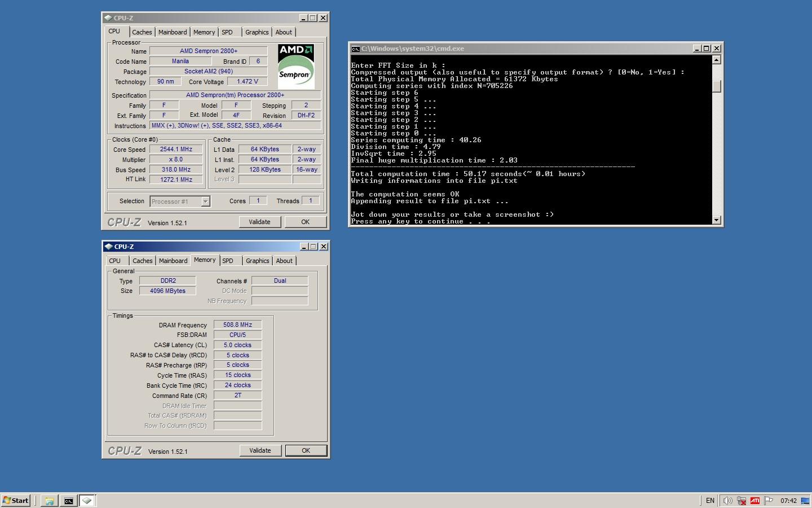
Task: Close the top CPU-Z window
Action: tap(323, 18)
